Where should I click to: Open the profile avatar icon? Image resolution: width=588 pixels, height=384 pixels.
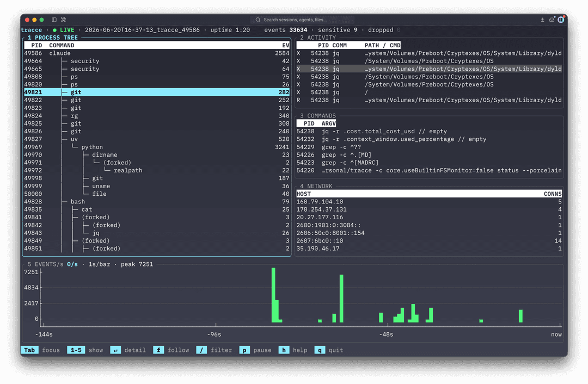coord(561,20)
